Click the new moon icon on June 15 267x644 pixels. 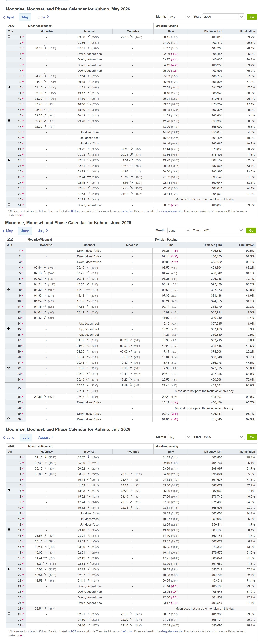9,328
